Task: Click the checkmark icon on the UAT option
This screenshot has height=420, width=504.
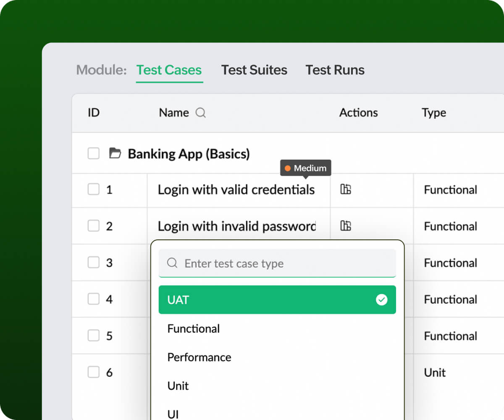Action: pyautogui.click(x=382, y=299)
